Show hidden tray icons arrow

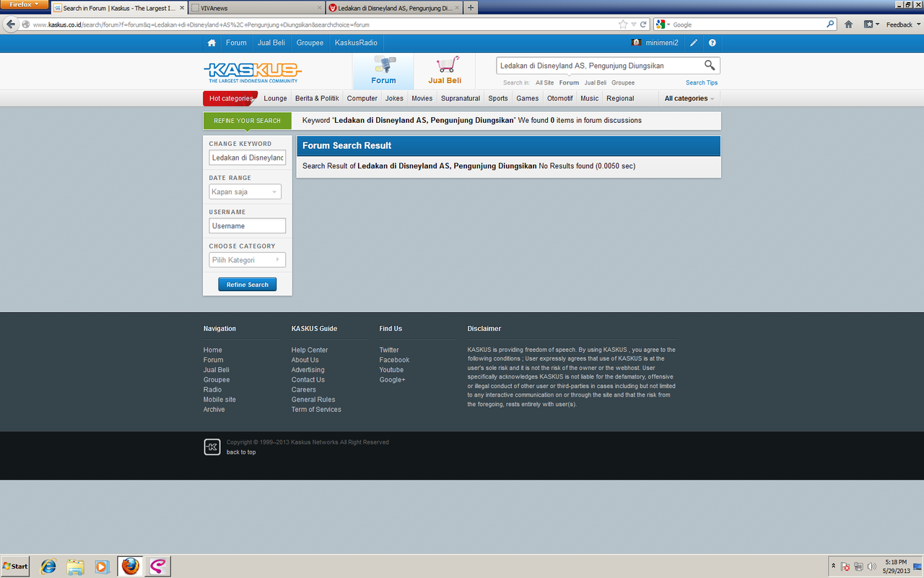[834, 566]
